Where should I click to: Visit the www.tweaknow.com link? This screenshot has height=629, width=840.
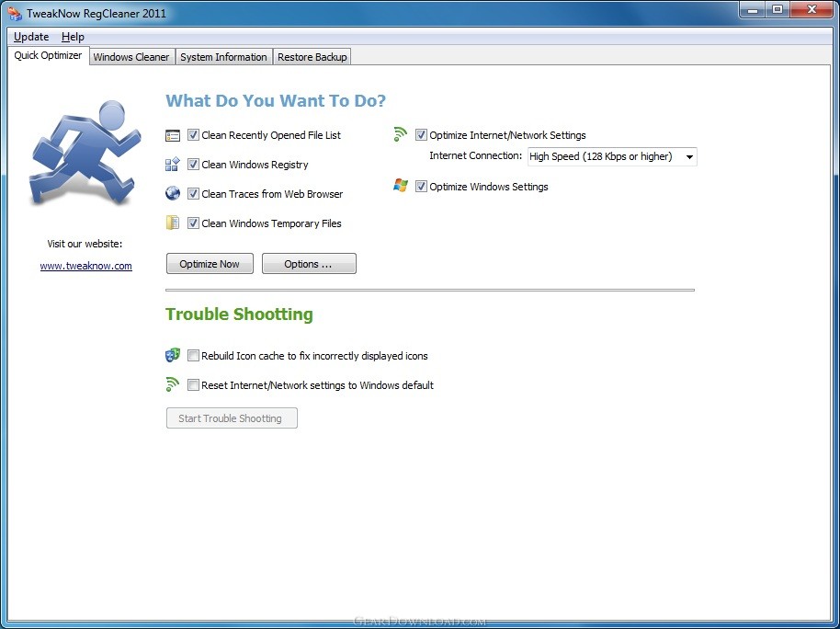tap(85, 266)
